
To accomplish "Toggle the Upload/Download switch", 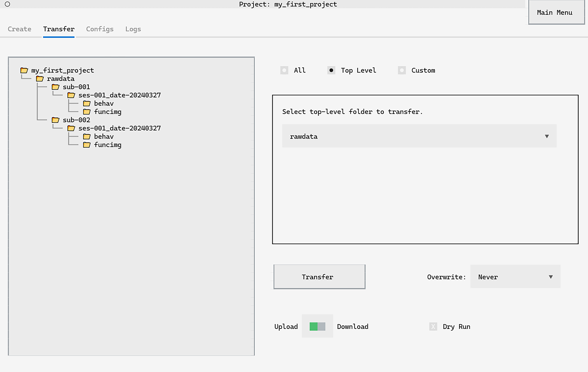I will (x=317, y=326).
